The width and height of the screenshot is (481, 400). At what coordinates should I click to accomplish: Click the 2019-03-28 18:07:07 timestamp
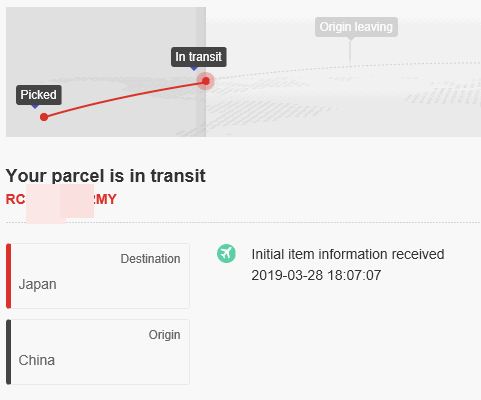[x=316, y=275]
